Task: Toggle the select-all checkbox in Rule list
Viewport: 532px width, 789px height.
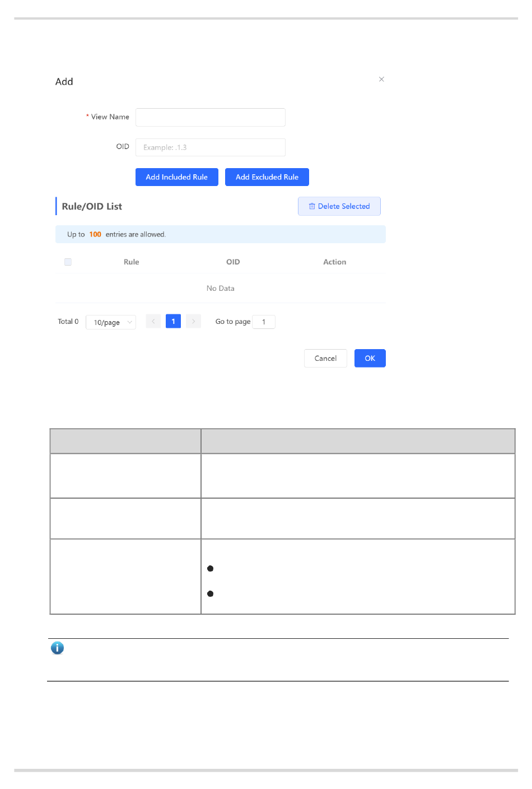Action: 68,262
